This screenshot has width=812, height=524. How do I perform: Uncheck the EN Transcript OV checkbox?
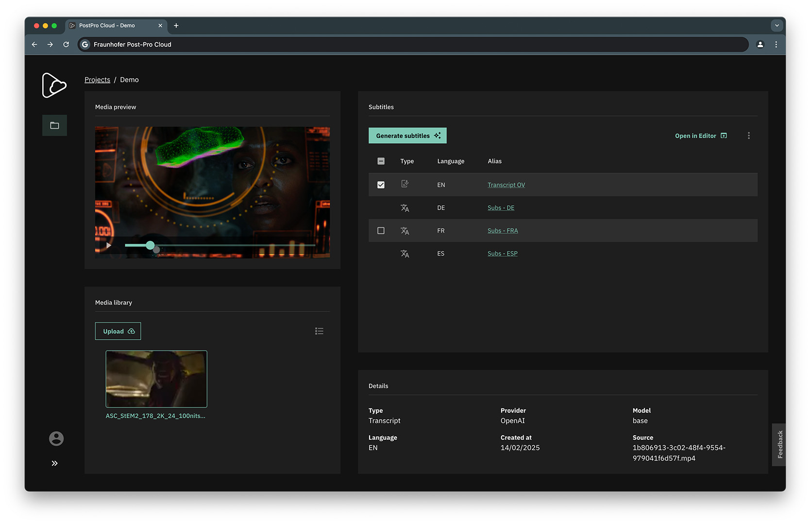point(381,185)
